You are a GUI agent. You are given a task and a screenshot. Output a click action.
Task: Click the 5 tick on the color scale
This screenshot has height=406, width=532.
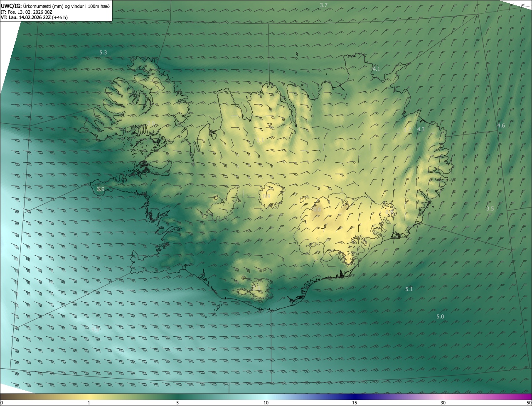coord(177,403)
